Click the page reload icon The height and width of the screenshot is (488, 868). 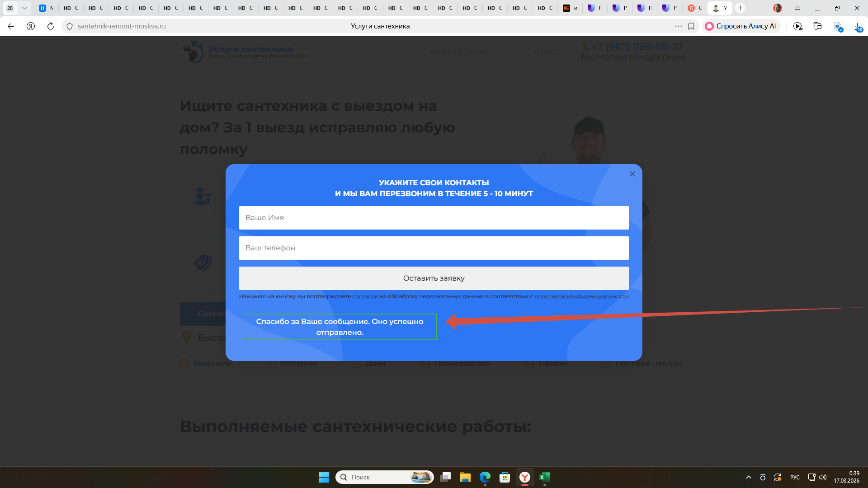tap(51, 26)
